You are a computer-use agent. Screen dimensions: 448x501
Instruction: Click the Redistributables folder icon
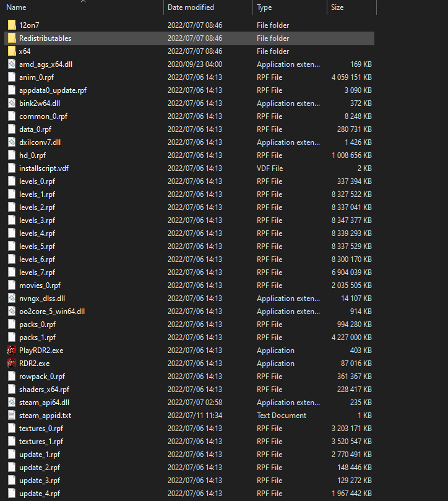pos(12,38)
